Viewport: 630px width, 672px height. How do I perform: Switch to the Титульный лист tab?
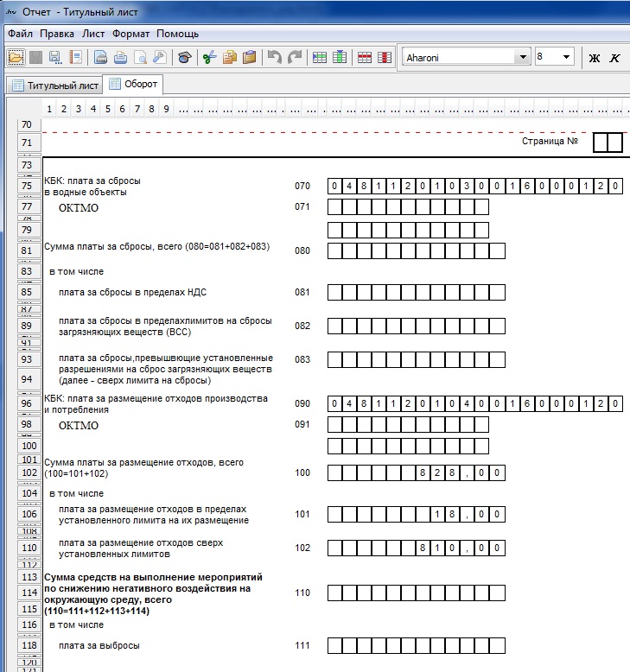click(54, 86)
